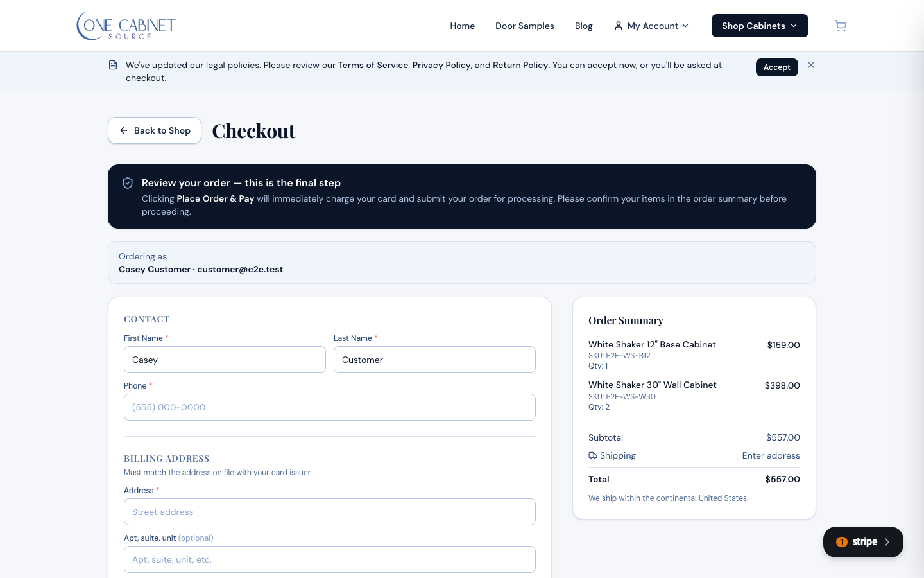This screenshot has width=924, height=578.
Task: Open the Shop Cabinets dropdown
Action: click(x=760, y=26)
